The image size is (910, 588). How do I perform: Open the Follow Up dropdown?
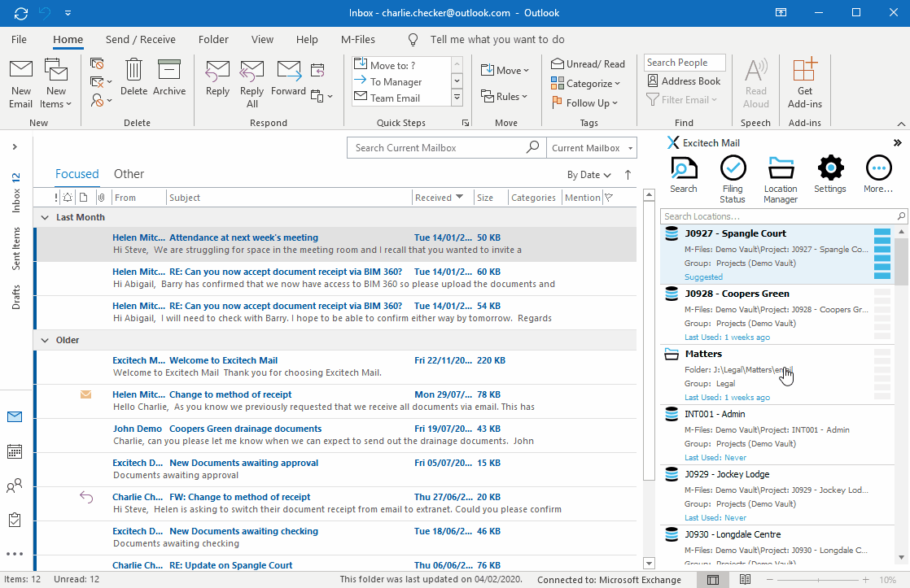point(584,102)
